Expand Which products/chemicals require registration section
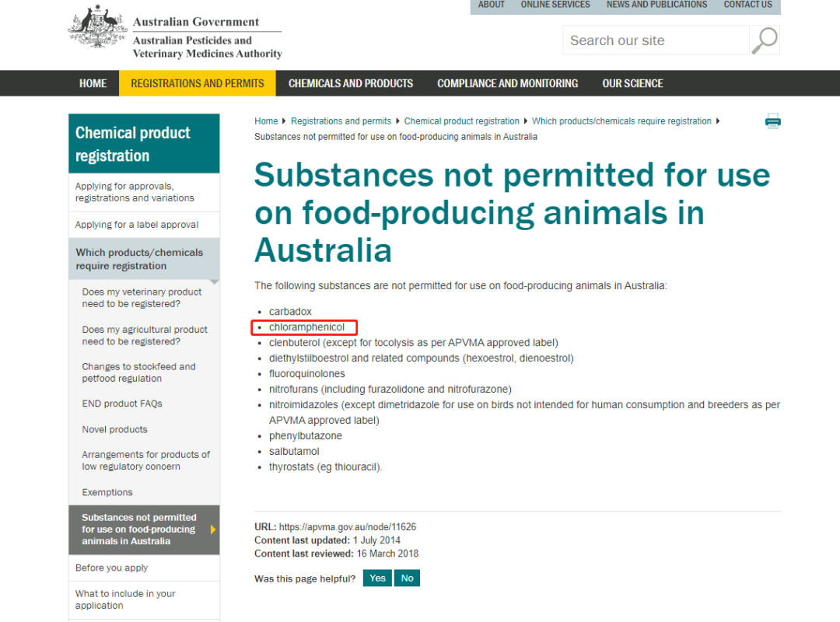 pos(139,259)
